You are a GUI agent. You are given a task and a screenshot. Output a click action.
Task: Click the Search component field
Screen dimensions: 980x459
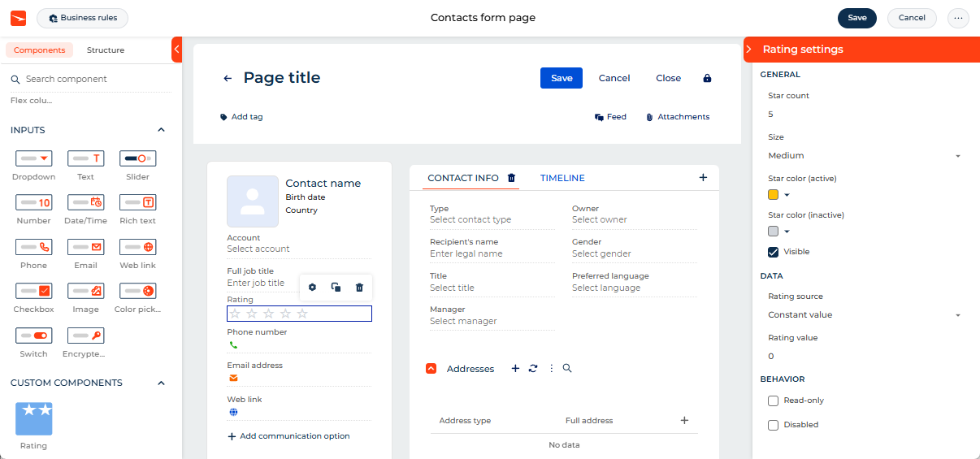89,79
